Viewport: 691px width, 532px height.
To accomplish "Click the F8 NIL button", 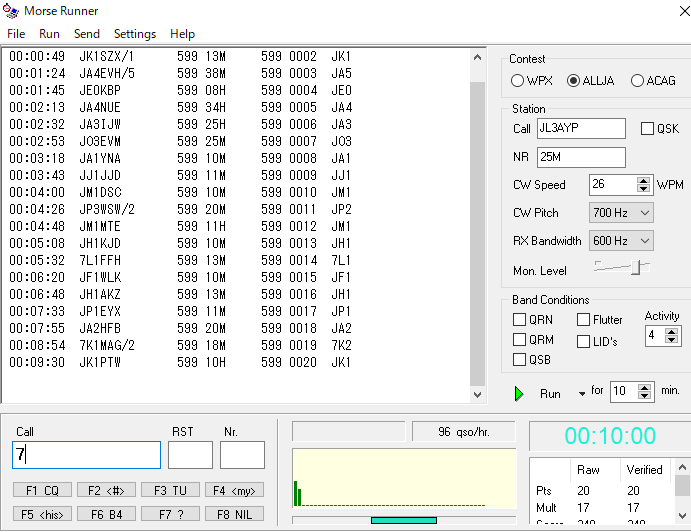I will (x=234, y=514).
